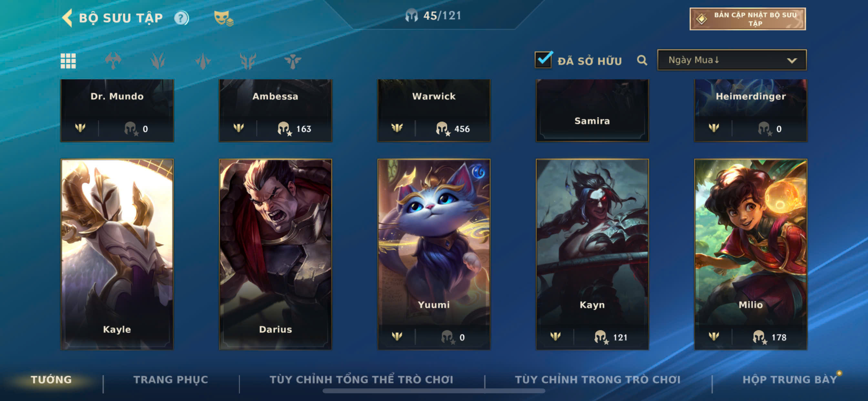This screenshot has height=401, width=868.
Task: Select the Yuumi champion card
Action: coord(434,254)
